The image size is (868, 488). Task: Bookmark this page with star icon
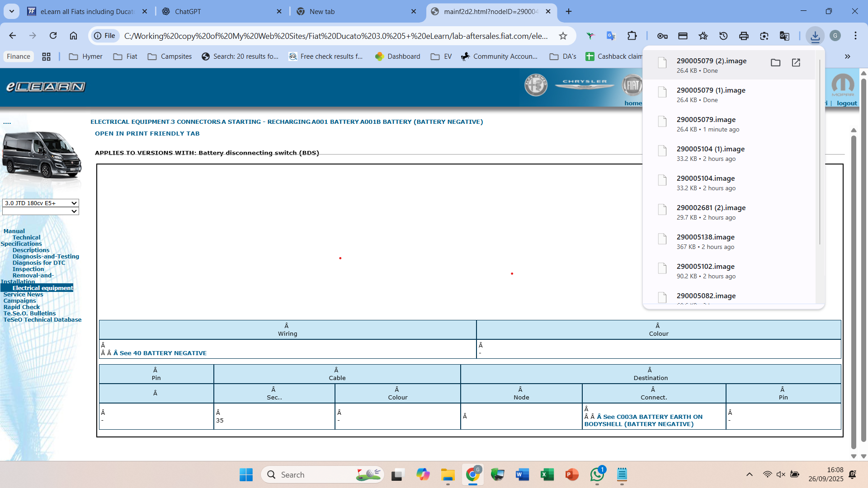pyautogui.click(x=563, y=36)
